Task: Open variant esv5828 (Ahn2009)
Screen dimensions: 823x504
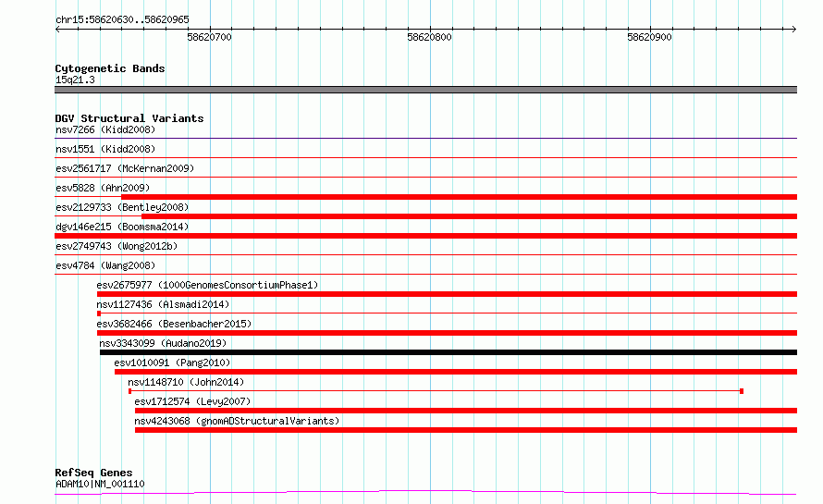Action: tap(103, 188)
